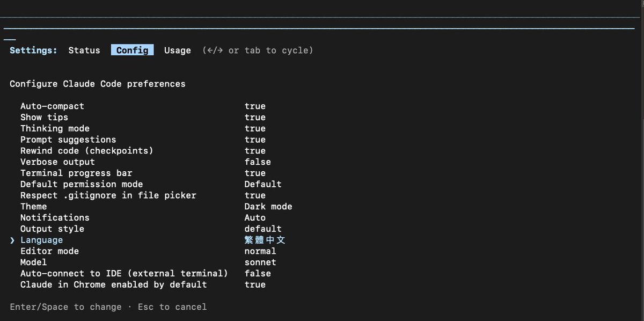Screen dimensions: 644x321
Task: Change Notifications value Auto
Action: click(x=255, y=217)
